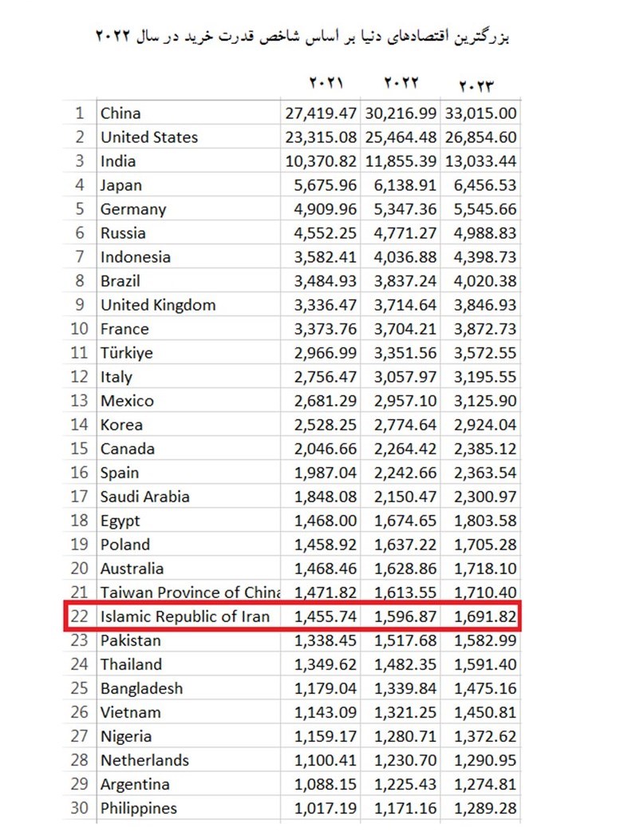620x840 pixels.
Task: Select the Türkiye country cell
Action: point(126,353)
